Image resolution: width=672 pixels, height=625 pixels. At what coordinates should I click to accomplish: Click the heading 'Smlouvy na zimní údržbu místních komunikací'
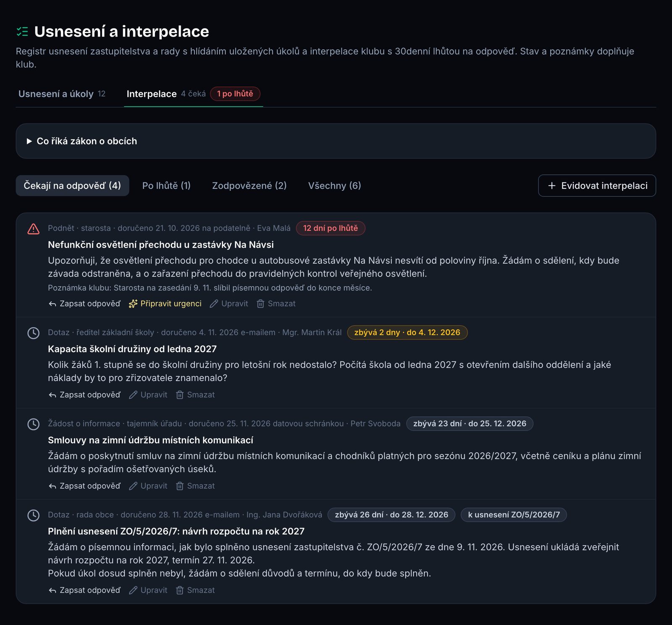coord(150,440)
